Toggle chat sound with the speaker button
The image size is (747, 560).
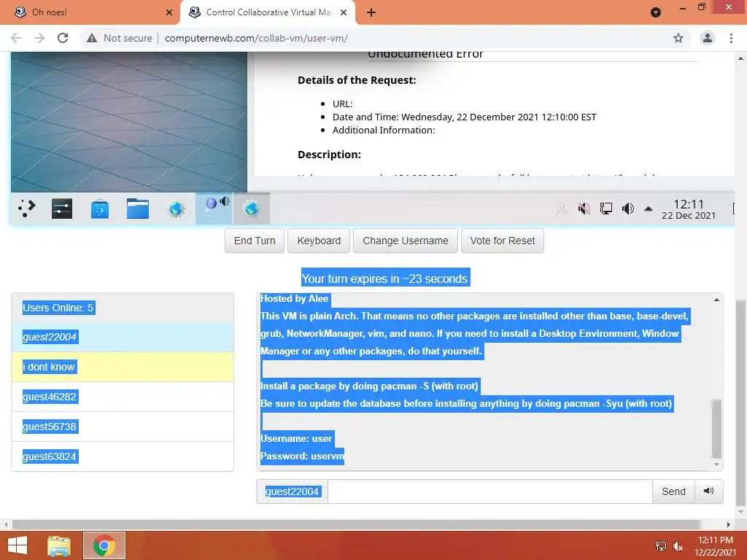(x=708, y=491)
